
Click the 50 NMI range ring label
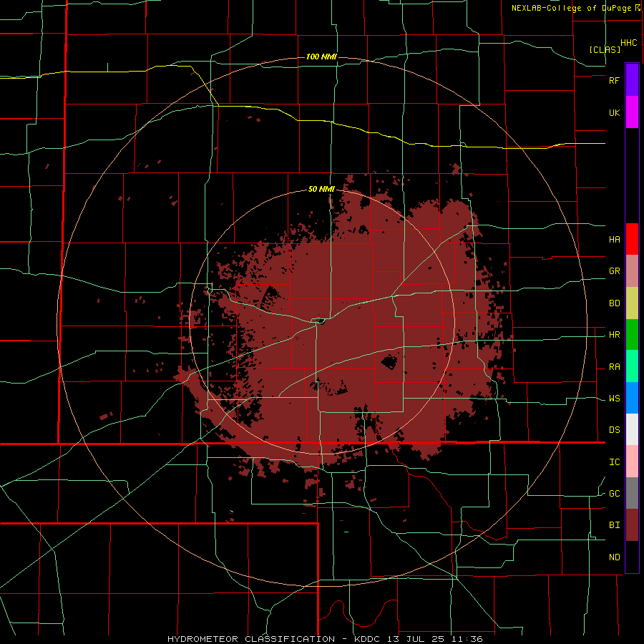pos(321,190)
